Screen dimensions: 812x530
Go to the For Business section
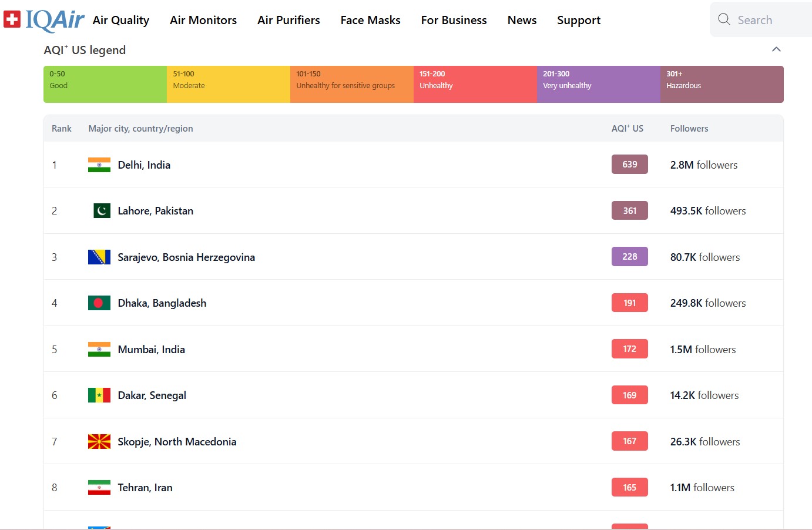[x=454, y=20]
